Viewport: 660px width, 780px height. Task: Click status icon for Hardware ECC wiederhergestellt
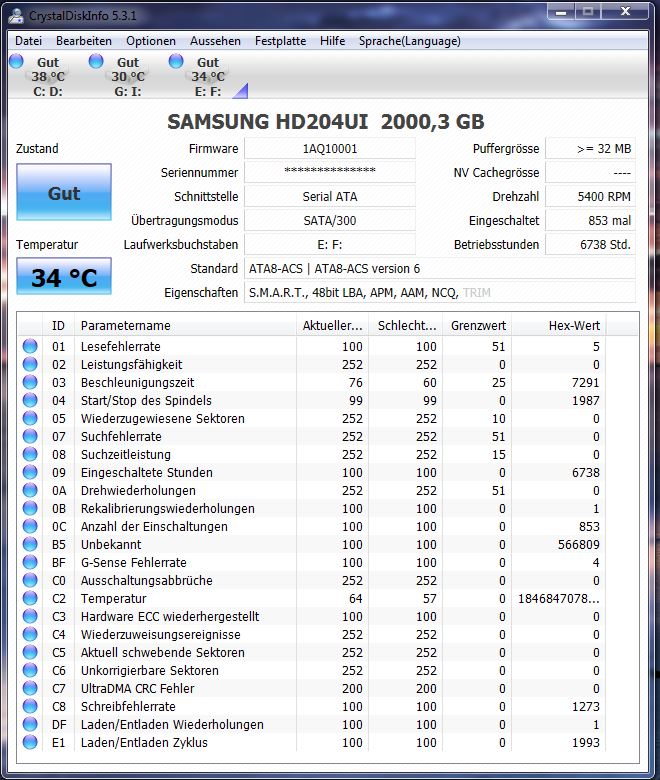(30, 616)
